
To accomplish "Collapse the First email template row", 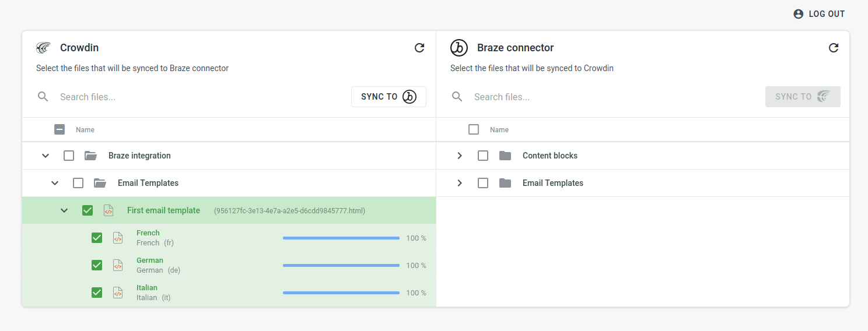I will [64, 210].
